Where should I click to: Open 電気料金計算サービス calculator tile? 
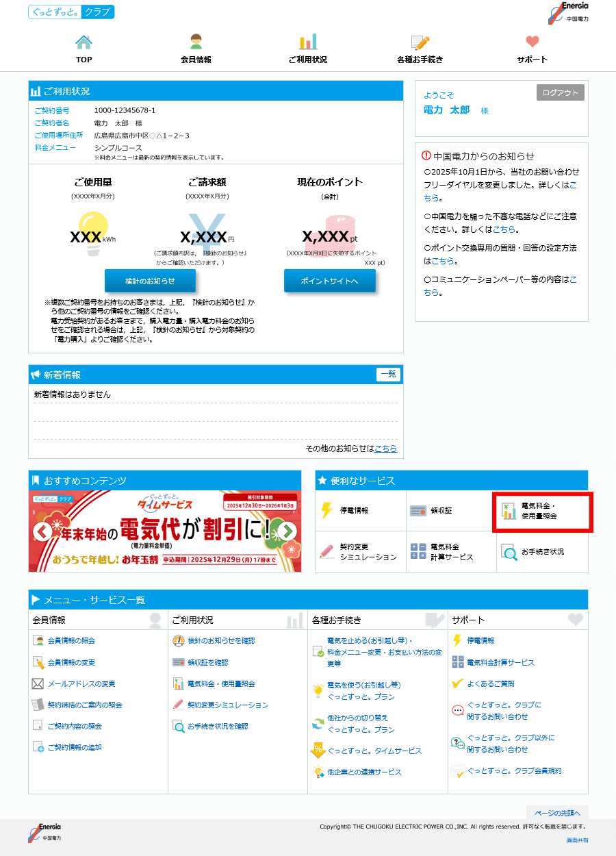418,552
